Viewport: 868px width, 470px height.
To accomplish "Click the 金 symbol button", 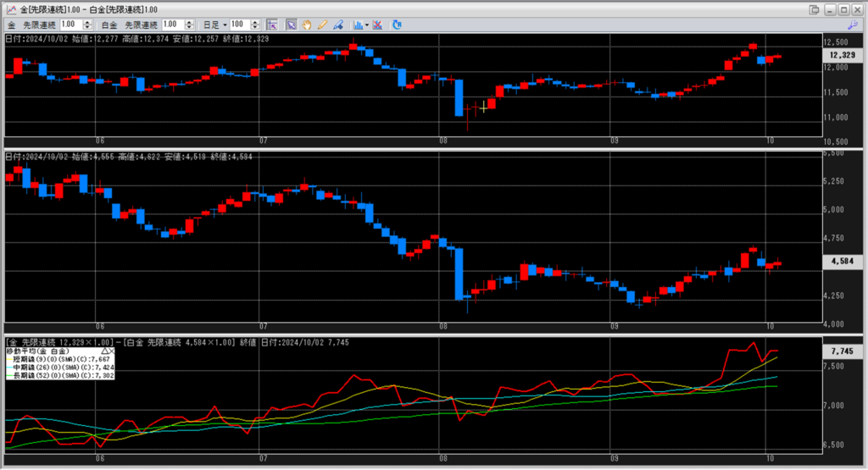I will (11, 25).
